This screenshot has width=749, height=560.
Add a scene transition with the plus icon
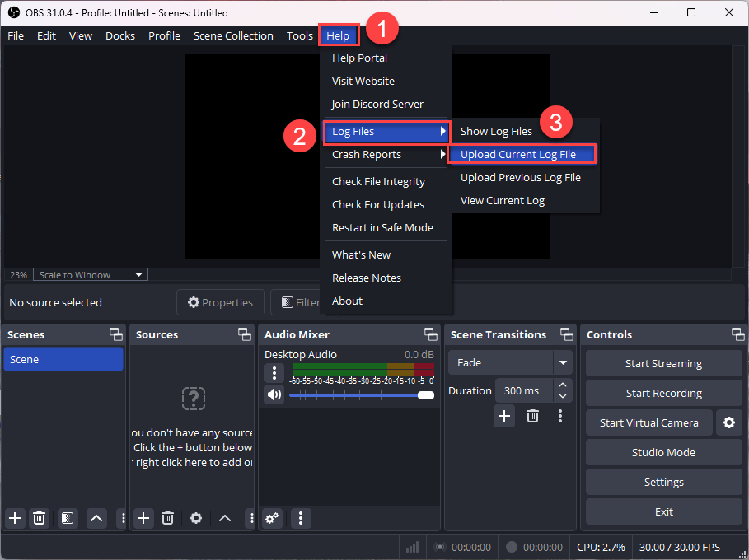(504, 416)
